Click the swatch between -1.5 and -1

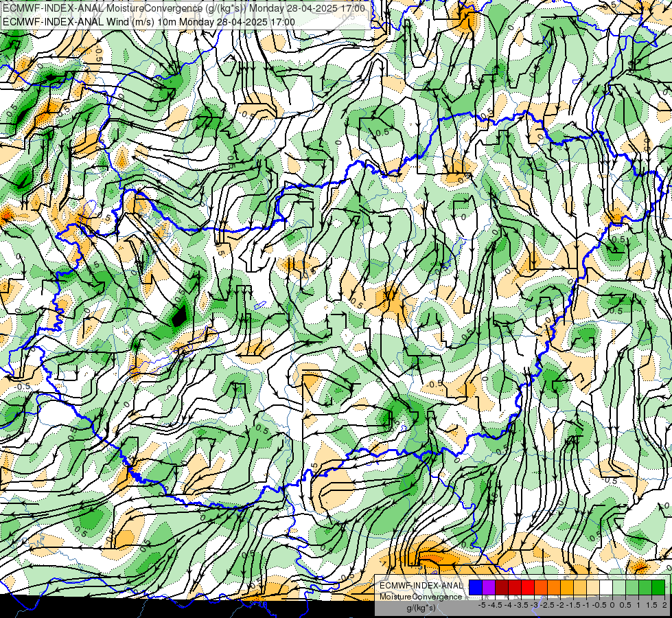point(580,588)
